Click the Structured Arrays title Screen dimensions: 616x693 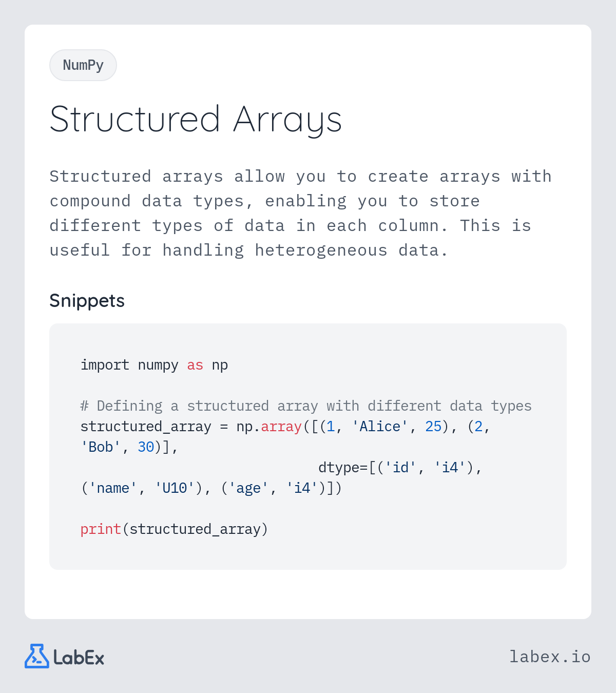point(196,119)
